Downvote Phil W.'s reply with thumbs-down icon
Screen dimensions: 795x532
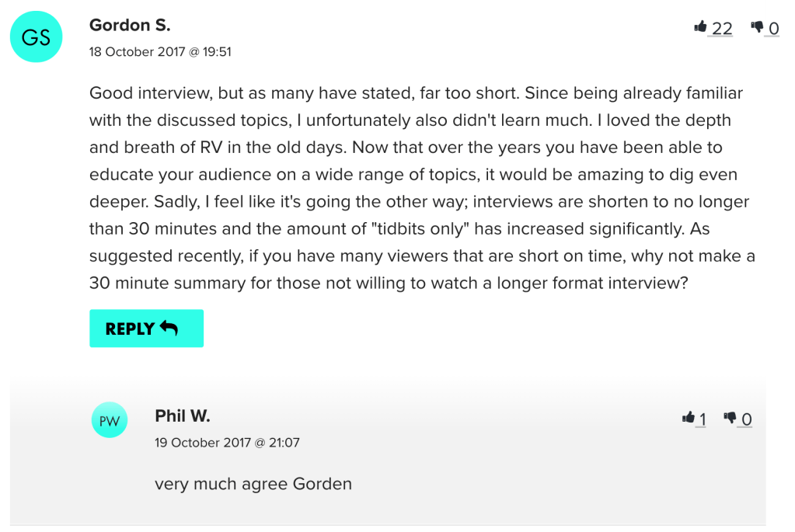coord(730,418)
